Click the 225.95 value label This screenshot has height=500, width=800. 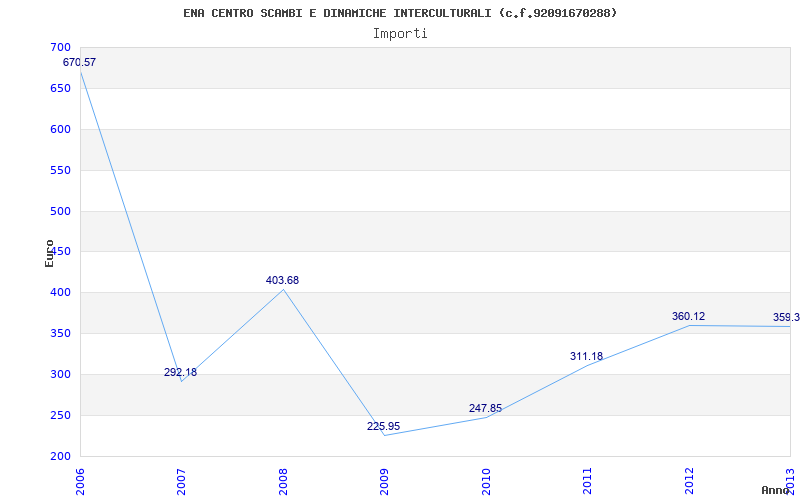(383, 427)
